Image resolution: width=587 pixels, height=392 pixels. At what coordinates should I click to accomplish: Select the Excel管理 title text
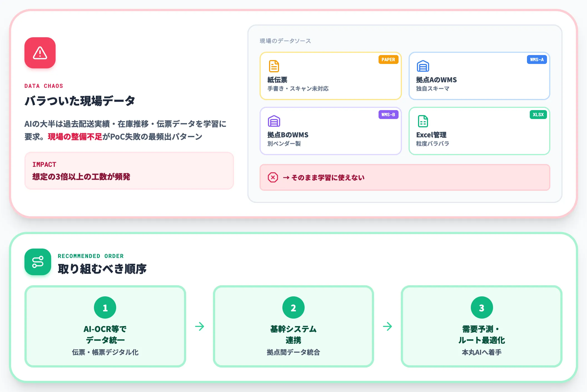click(x=431, y=135)
